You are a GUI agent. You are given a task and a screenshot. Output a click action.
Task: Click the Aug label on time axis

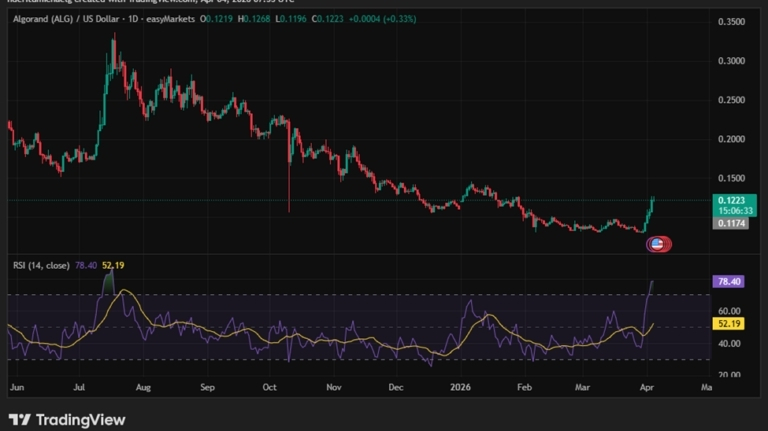tap(143, 387)
